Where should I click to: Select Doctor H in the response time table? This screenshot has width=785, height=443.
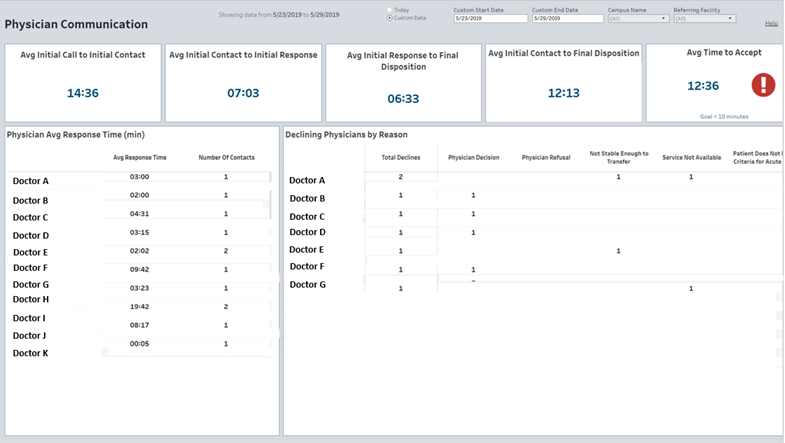point(31,299)
